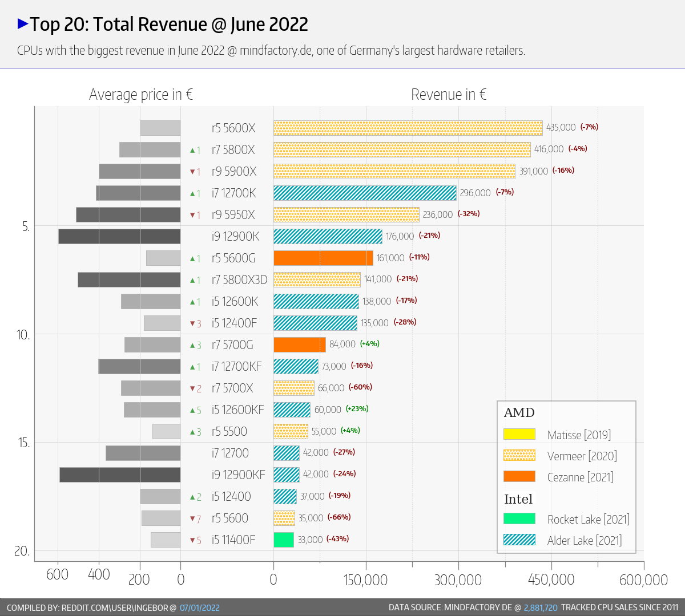Click the r7 5800X3D CPU label
The image size is (685, 616).
239,280
